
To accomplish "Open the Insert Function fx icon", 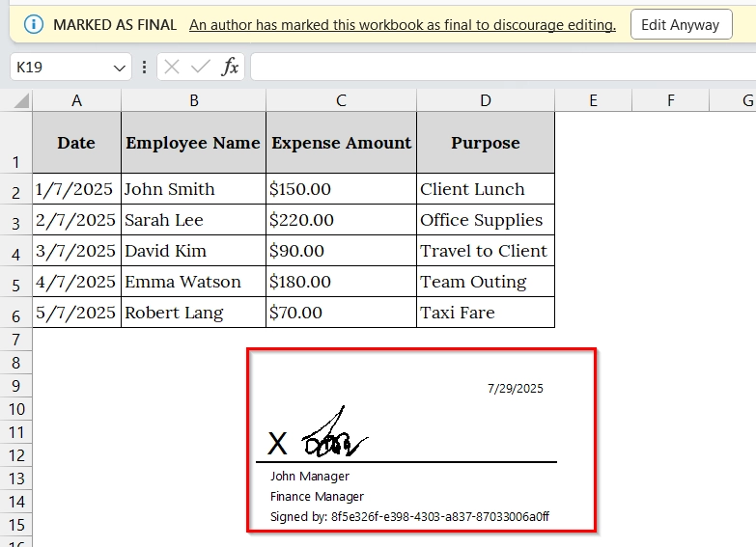I will pos(230,67).
